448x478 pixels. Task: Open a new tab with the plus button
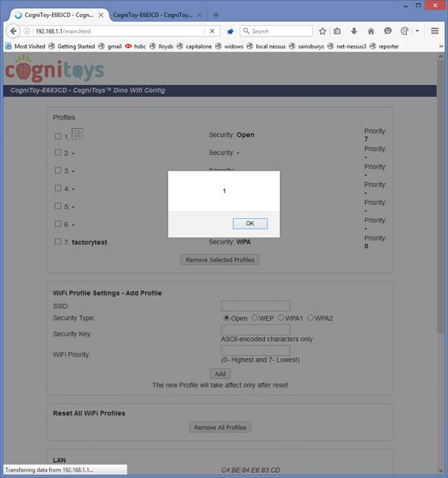(x=216, y=15)
